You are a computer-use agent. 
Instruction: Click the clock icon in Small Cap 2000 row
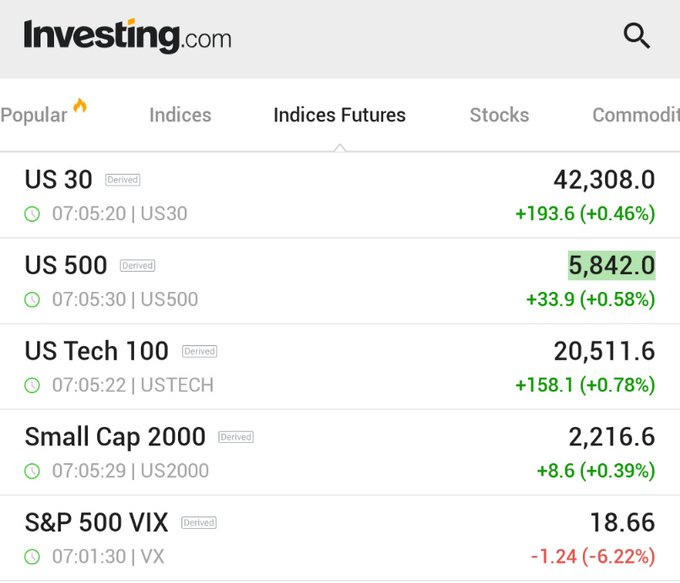point(32,471)
